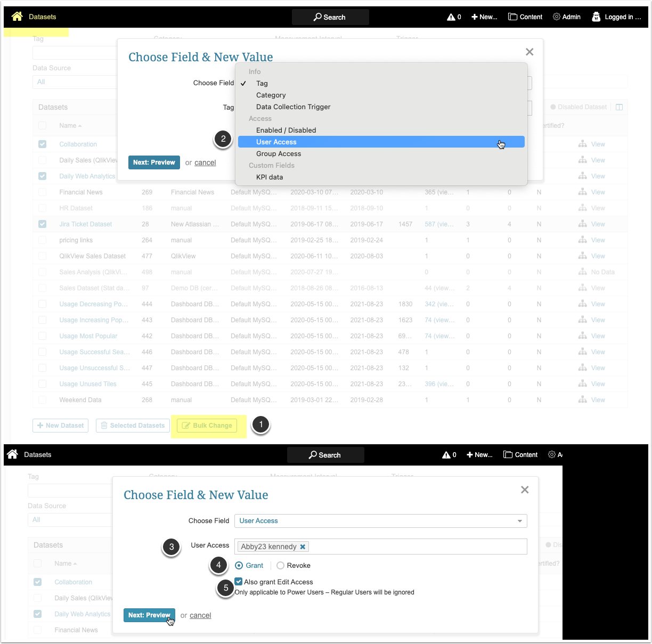Open Content menu in the bottom bar
The height and width of the screenshot is (644, 652).
point(520,455)
